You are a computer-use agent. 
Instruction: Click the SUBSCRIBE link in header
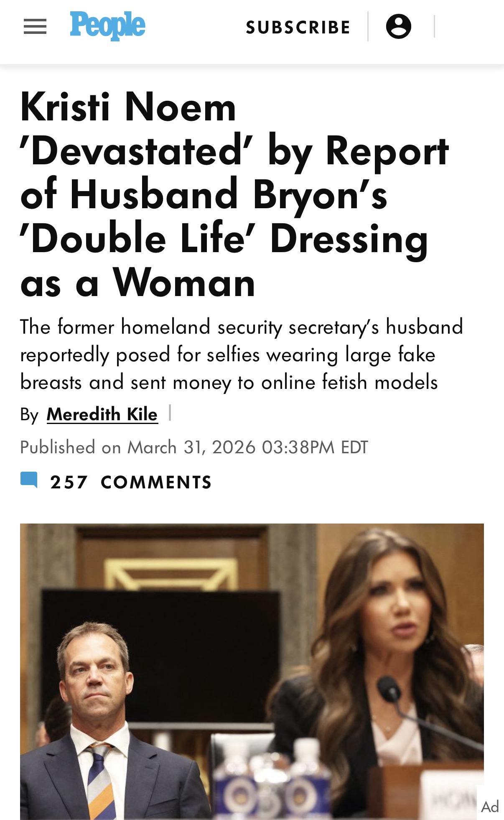pyautogui.click(x=298, y=28)
